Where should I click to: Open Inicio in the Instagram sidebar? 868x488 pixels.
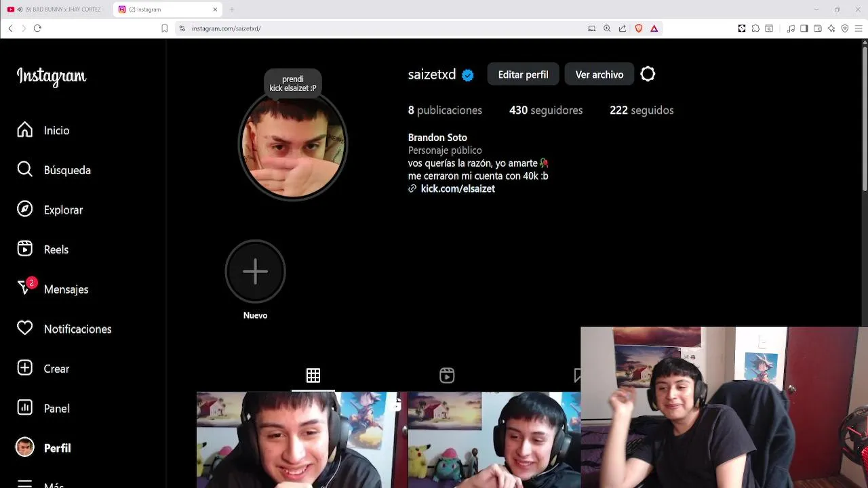click(x=43, y=130)
